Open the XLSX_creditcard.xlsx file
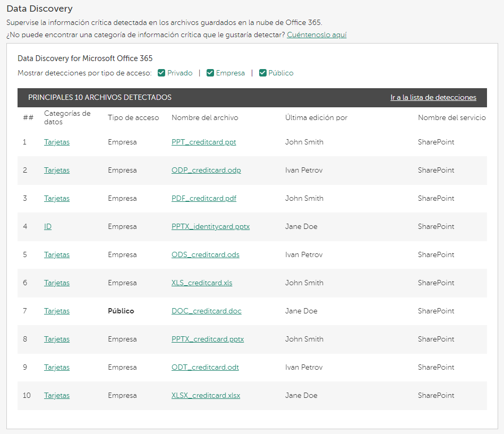The image size is (504, 434). [x=206, y=396]
